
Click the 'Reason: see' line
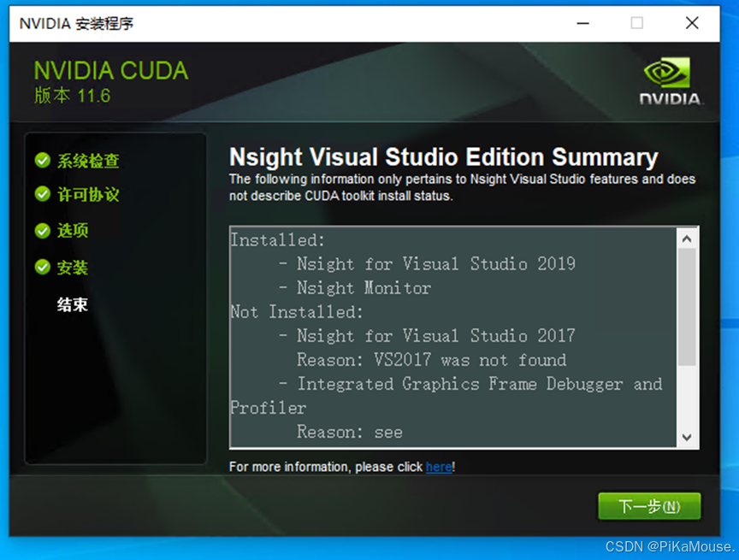pyautogui.click(x=350, y=432)
